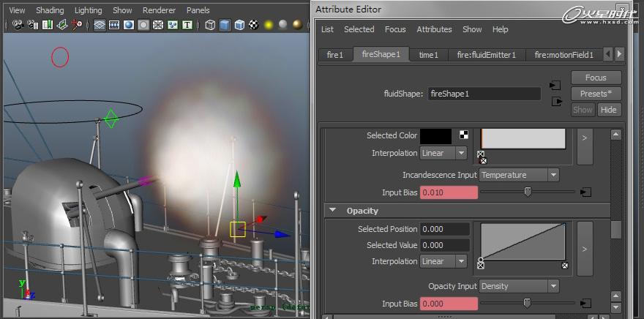Switch to the time1 tab

(x=428, y=55)
